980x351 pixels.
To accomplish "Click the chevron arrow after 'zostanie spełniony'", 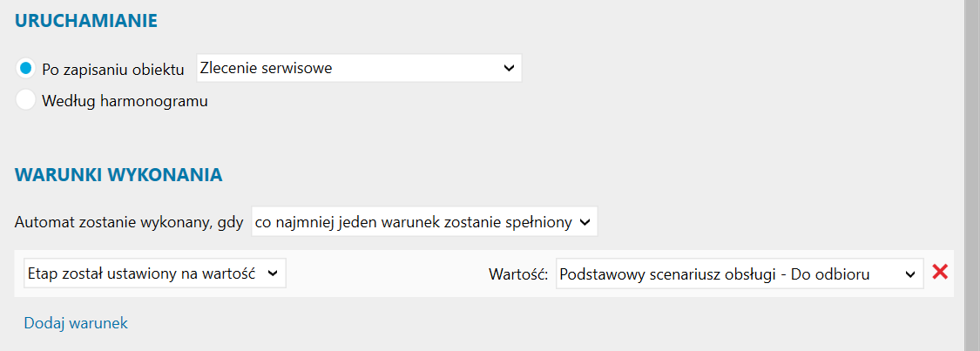I will click(x=585, y=222).
